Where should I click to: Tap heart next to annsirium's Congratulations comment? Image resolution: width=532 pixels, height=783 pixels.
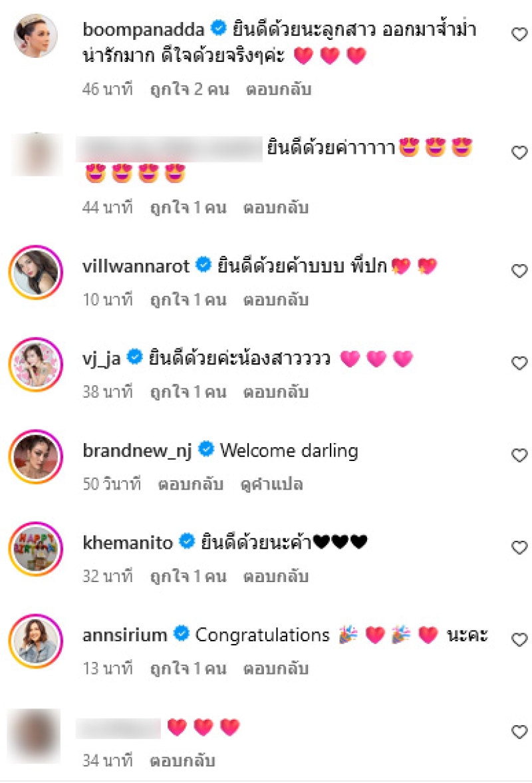coord(519,640)
